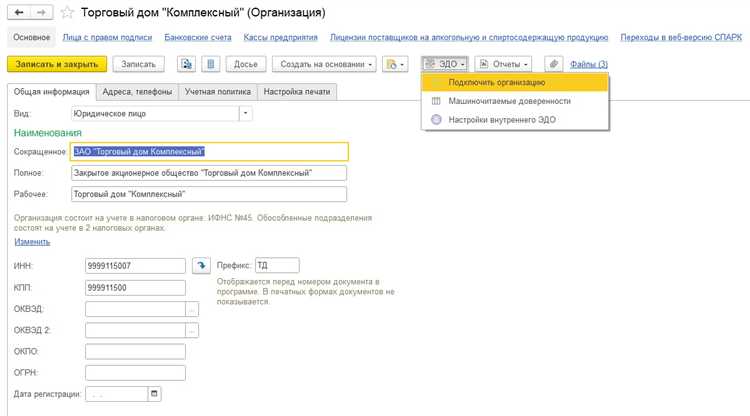Image resolution: width=750 pixels, height=416 pixels.
Task: Click the Полное name field
Action: (209, 173)
